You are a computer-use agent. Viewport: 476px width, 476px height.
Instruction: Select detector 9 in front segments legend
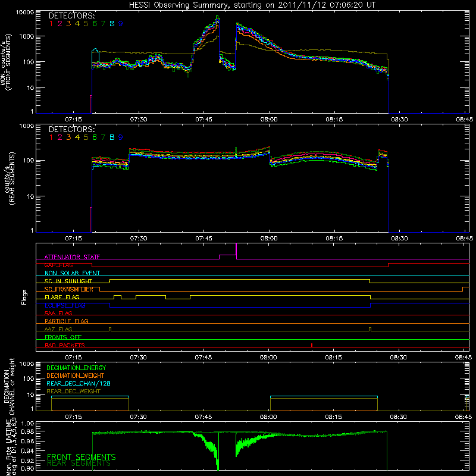click(x=121, y=24)
